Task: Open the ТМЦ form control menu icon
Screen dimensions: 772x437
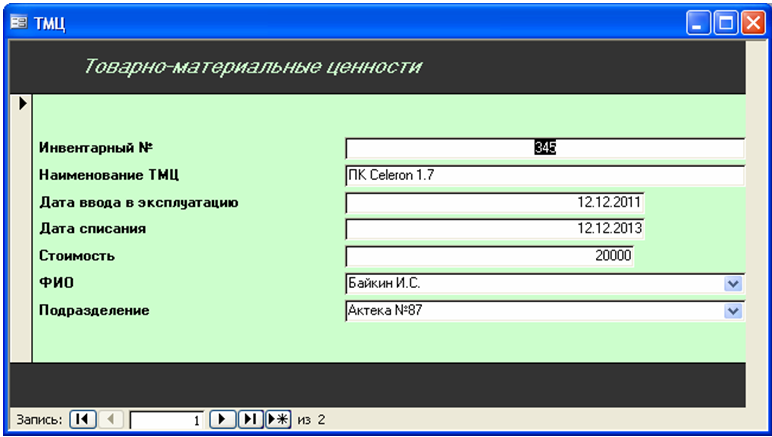Action: click(x=18, y=23)
